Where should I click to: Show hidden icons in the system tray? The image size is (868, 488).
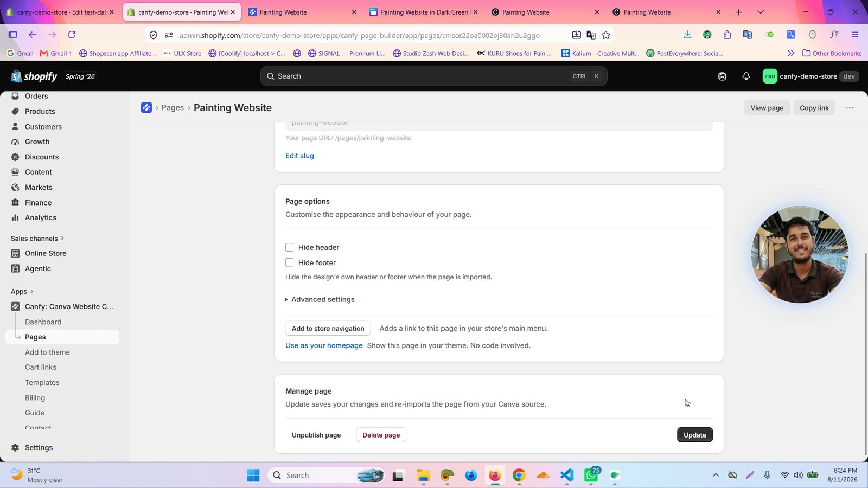click(x=716, y=475)
